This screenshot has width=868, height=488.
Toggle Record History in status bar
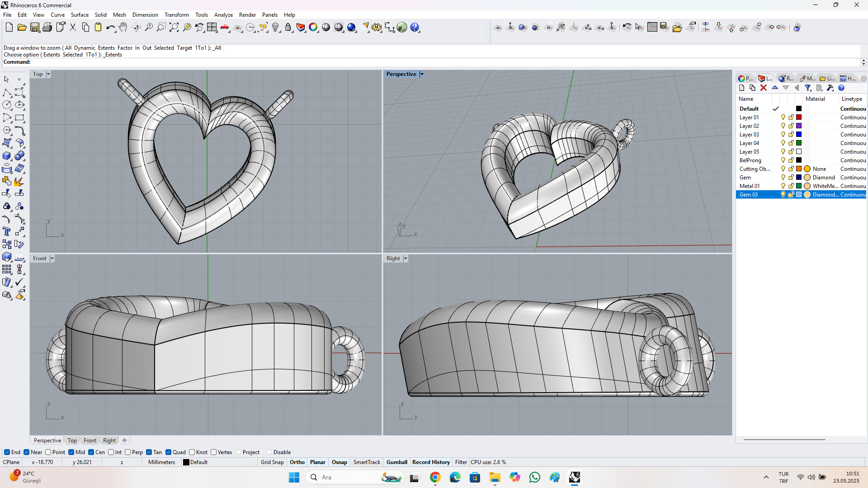coord(431,462)
